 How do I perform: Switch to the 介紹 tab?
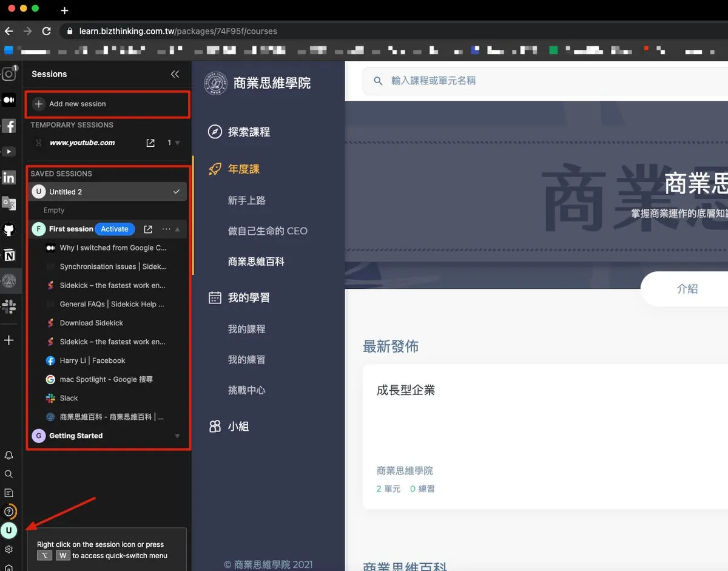687,289
